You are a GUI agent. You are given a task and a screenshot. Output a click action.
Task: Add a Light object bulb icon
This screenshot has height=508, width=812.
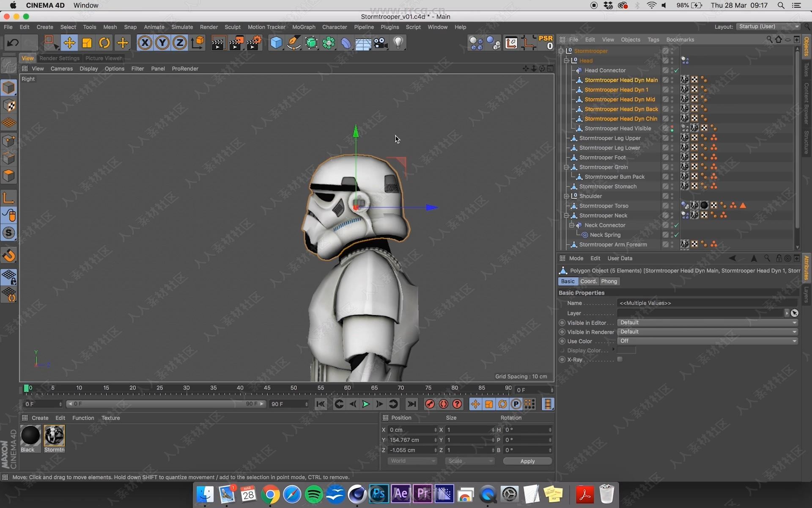pyautogui.click(x=398, y=43)
